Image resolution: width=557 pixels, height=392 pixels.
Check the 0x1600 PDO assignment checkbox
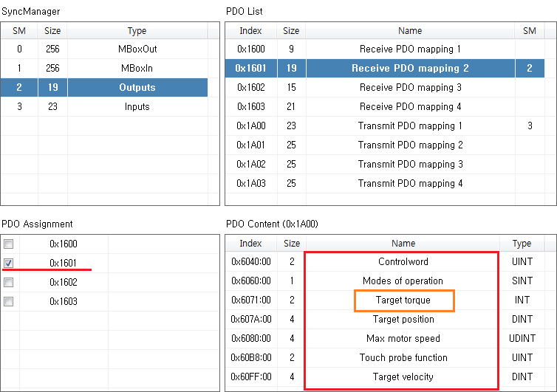tap(9, 244)
